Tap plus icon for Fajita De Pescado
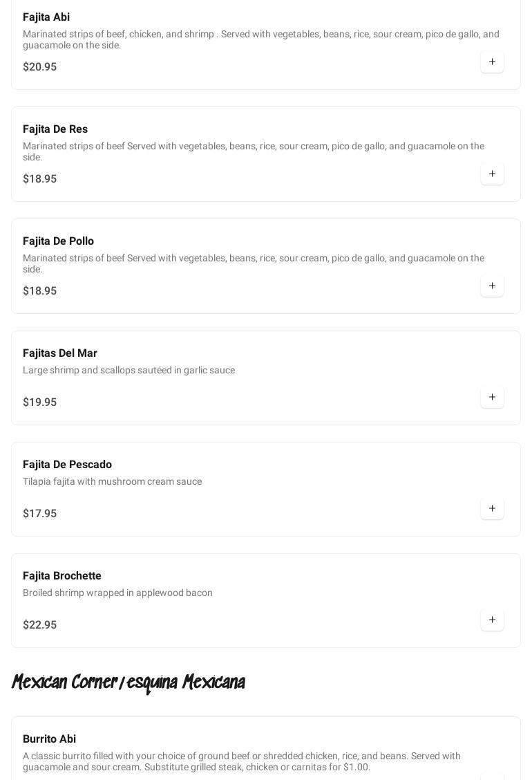The height and width of the screenshot is (780, 532). pyautogui.click(x=492, y=509)
